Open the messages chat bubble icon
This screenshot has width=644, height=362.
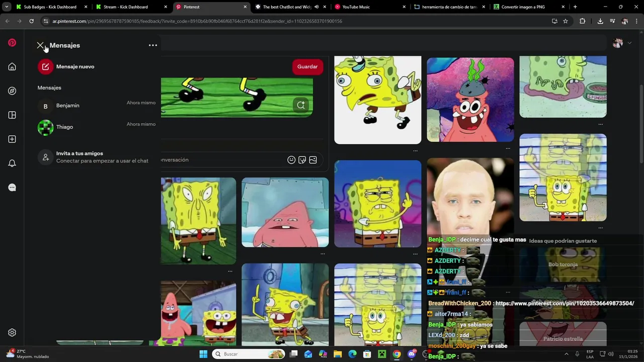(x=12, y=188)
